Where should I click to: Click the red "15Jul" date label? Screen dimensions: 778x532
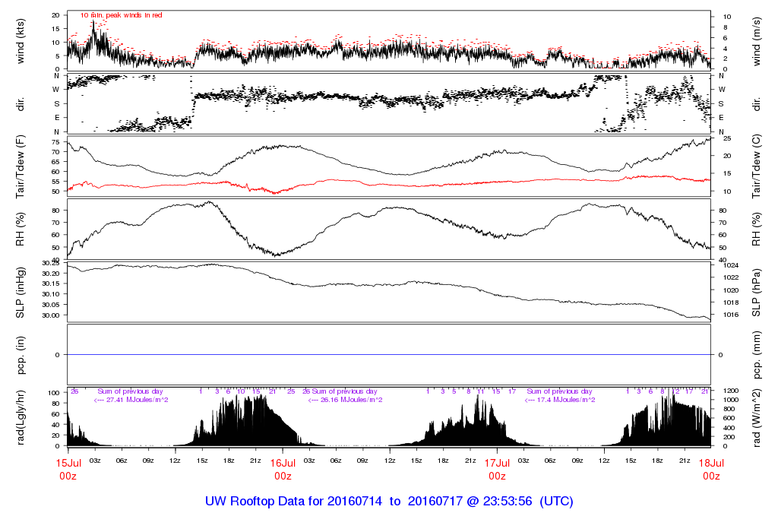(x=68, y=463)
